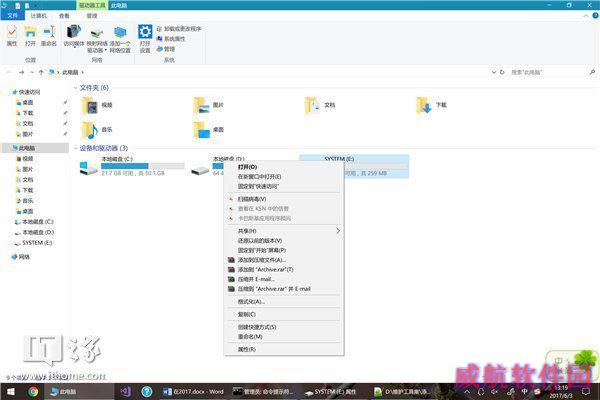Click the up-one-level arrow in navigation bar
Viewport: 600px width, 400px height.
tap(41, 72)
